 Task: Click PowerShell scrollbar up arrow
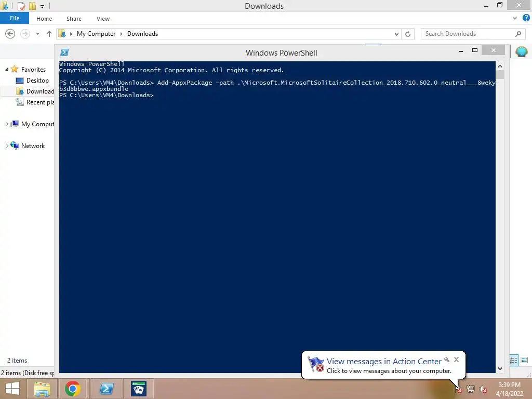pyautogui.click(x=500, y=66)
